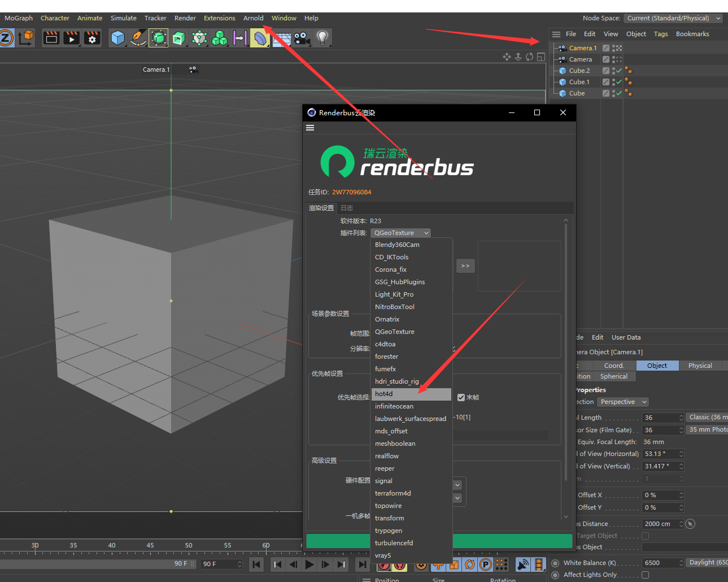Toggle Camera.1 active camera tag
This screenshot has height=582, width=728.
(618, 48)
